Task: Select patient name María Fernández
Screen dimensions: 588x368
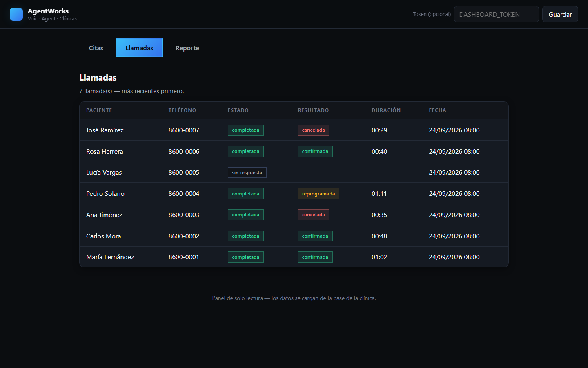Action: coord(110,257)
